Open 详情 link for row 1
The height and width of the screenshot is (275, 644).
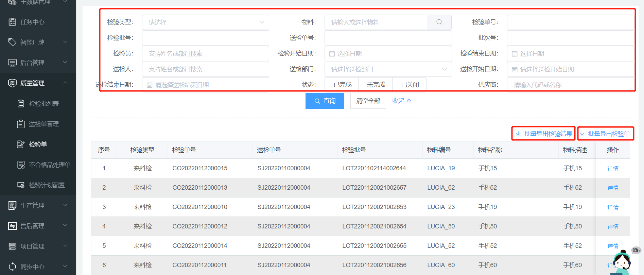click(x=613, y=169)
